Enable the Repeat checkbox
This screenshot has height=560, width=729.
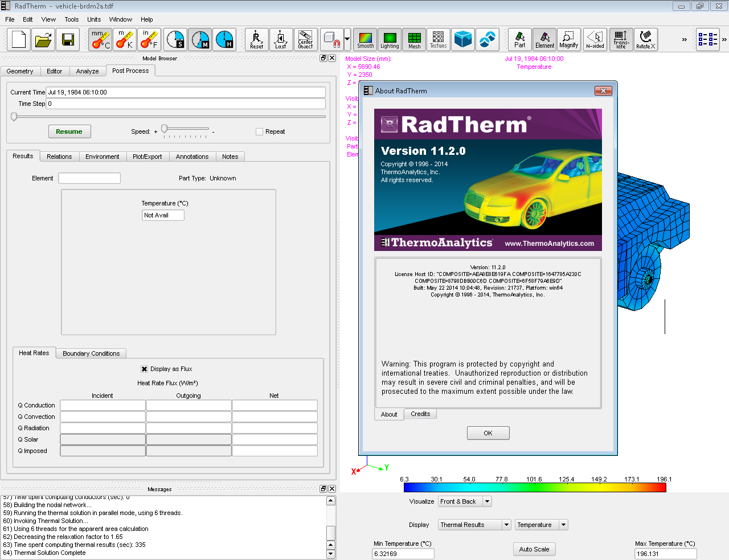pyautogui.click(x=260, y=131)
